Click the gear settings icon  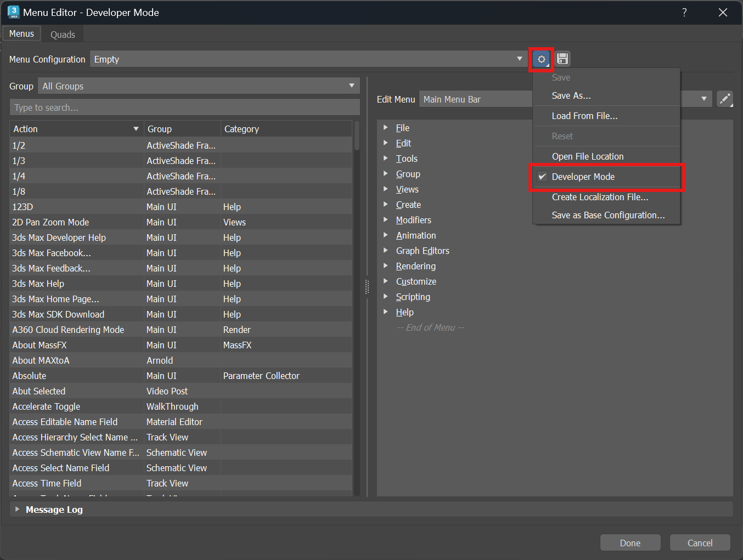[542, 59]
